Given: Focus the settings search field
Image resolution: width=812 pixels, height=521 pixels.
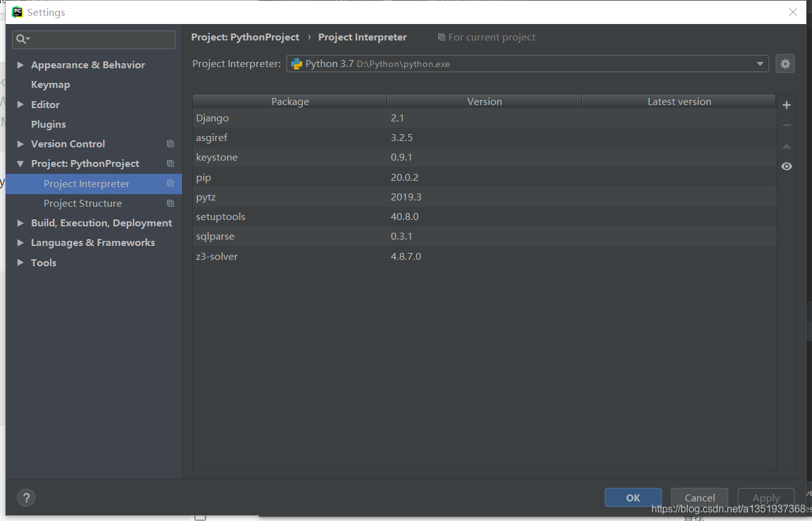Looking at the screenshot, I should point(94,39).
